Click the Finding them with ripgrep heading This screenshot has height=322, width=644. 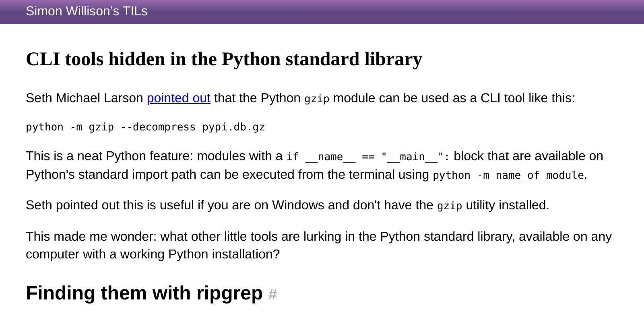click(144, 293)
